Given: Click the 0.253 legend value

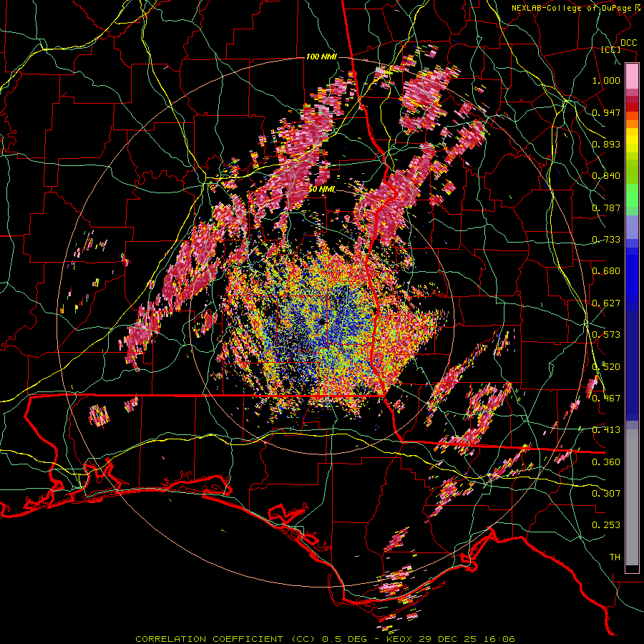Looking at the screenshot, I should (x=606, y=525).
